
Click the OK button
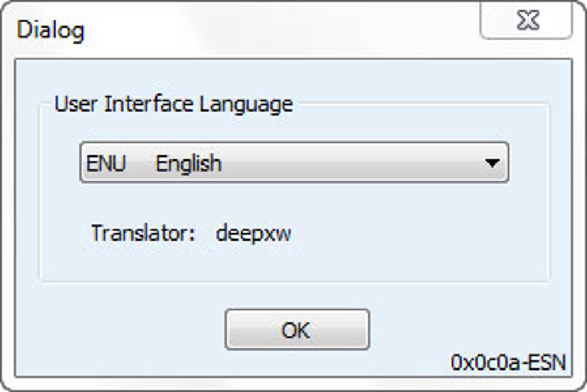coord(297,330)
